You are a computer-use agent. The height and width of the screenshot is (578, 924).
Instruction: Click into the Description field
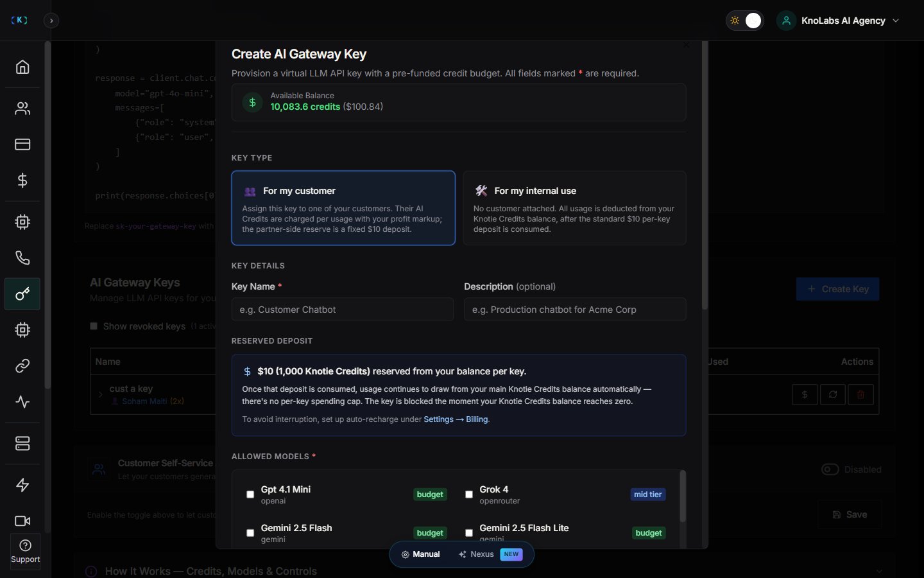(x=575, y=310)
